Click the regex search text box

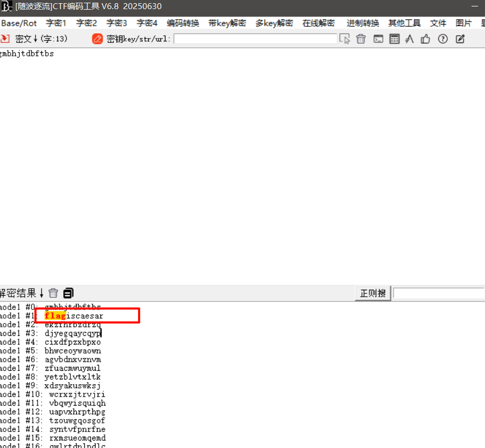coord(438,293)
